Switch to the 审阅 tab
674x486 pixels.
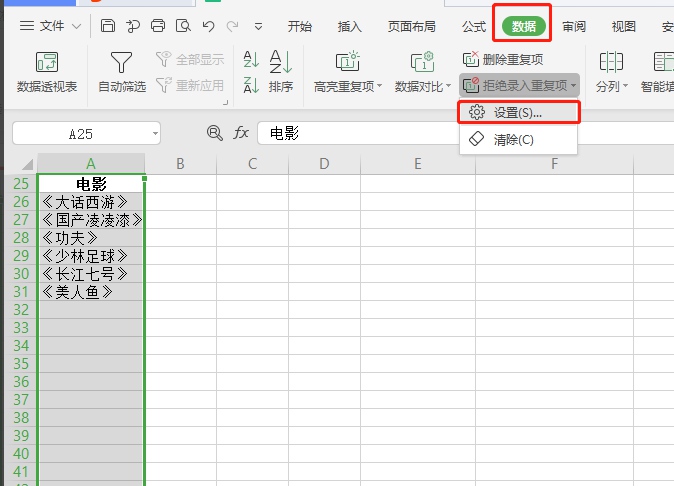coord(574,27)
